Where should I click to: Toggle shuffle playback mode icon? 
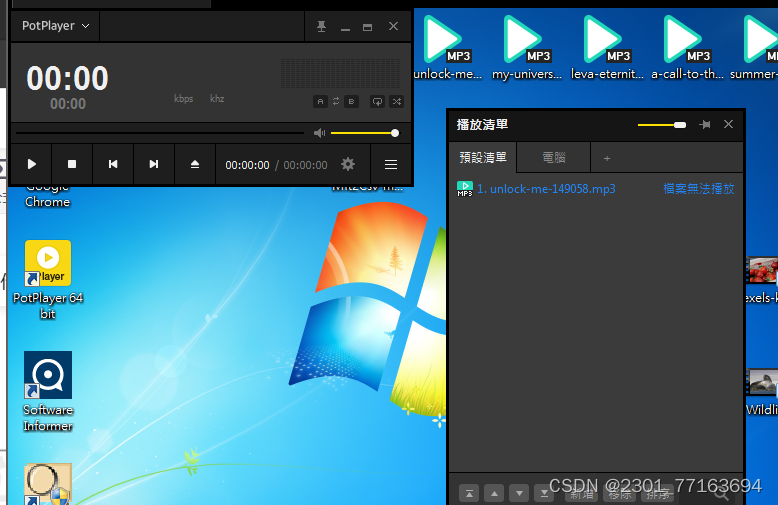point(396,102)
